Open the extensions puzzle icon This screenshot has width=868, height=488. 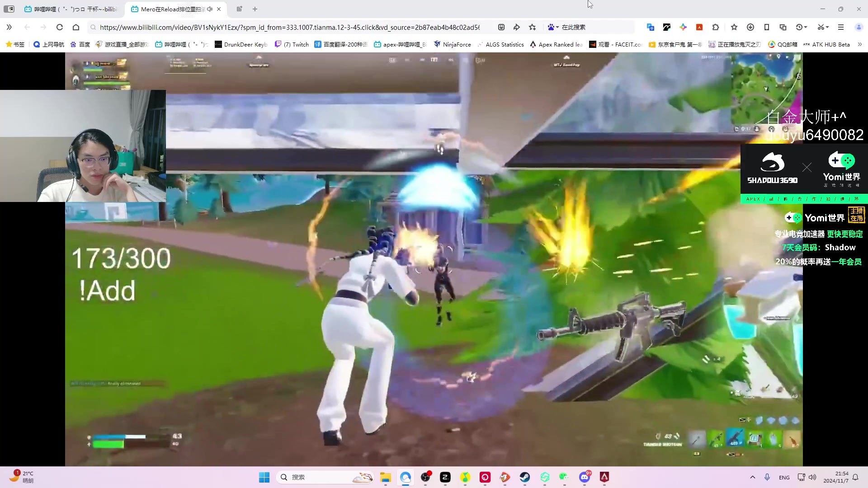click(x=716, y=27)
